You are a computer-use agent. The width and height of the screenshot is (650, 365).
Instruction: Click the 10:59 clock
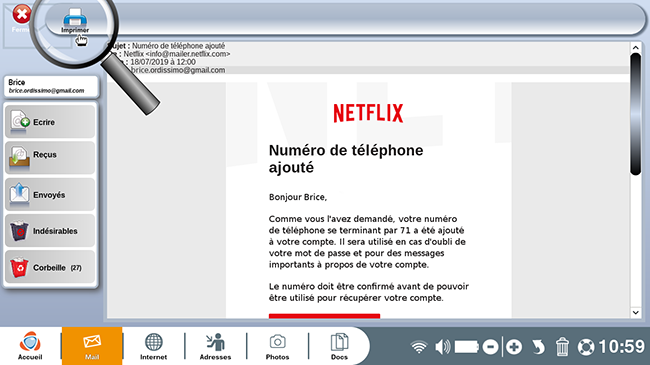point(621,347)
